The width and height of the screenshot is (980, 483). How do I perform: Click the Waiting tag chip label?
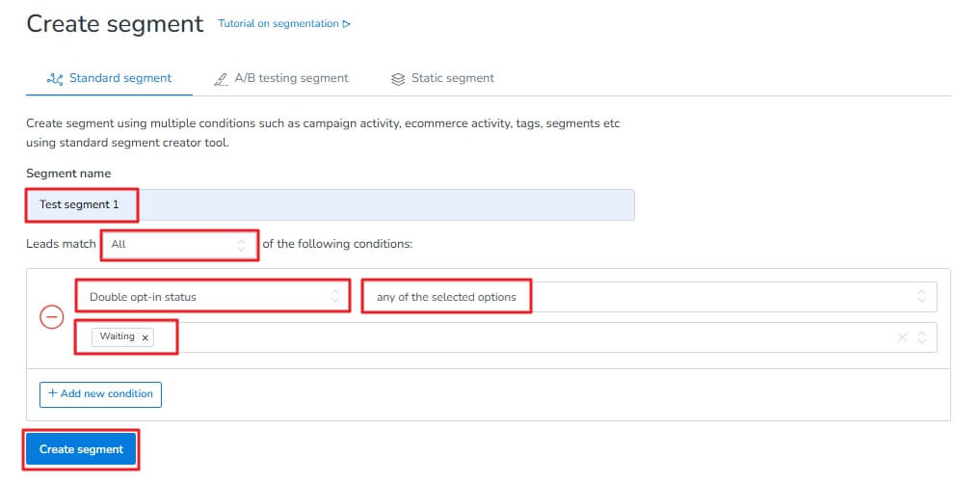[117, 336]
